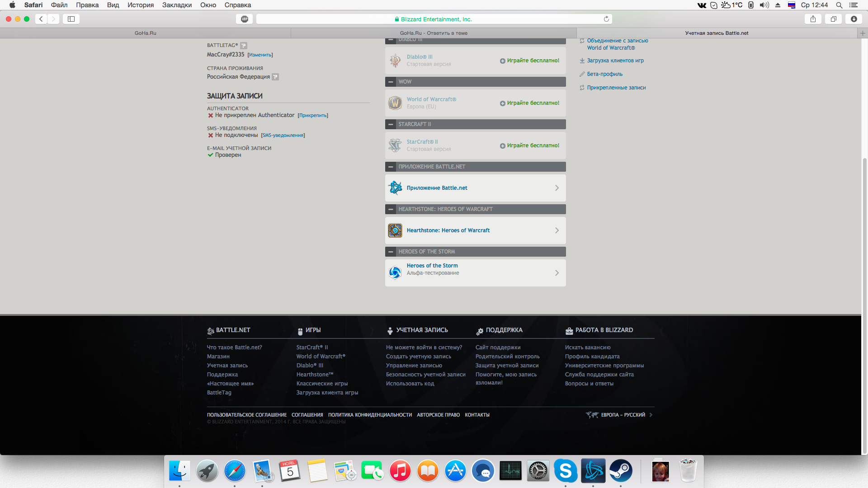Click the Battle.net application icon in list
Screen dimensions: 868x488
pos(395,188)
